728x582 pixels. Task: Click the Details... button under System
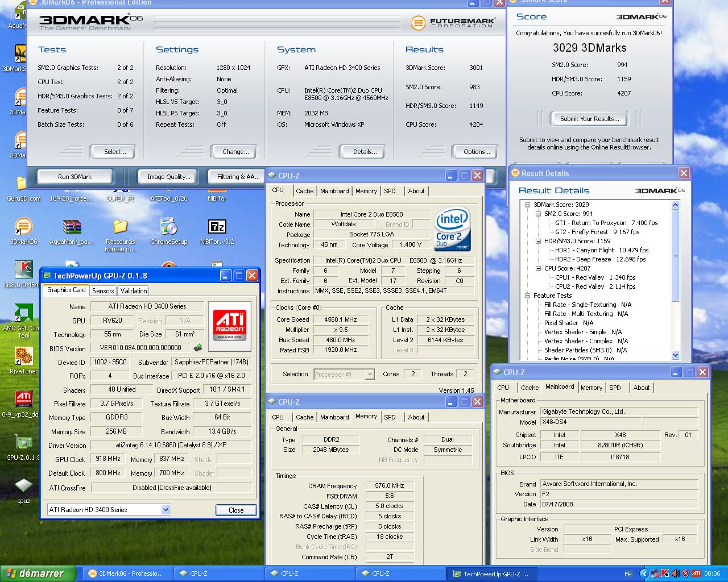click(365, 152)
